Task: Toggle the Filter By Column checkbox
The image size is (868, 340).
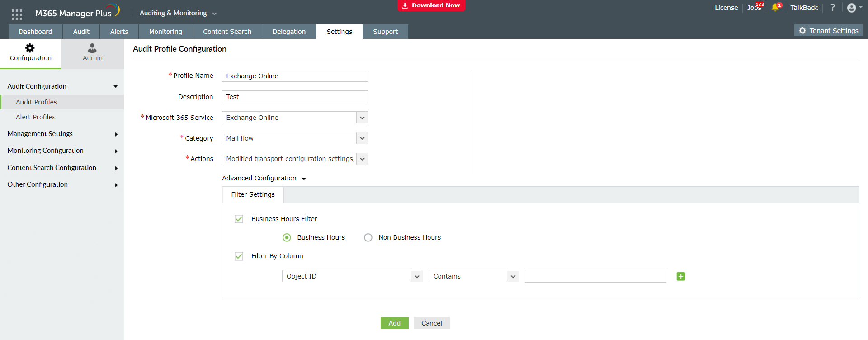Action: coord(239,256)
